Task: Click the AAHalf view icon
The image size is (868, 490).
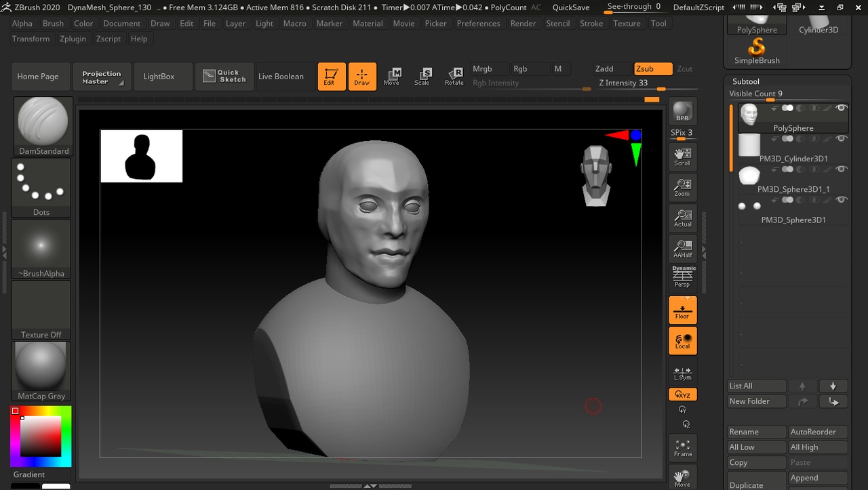Action: 682,248
